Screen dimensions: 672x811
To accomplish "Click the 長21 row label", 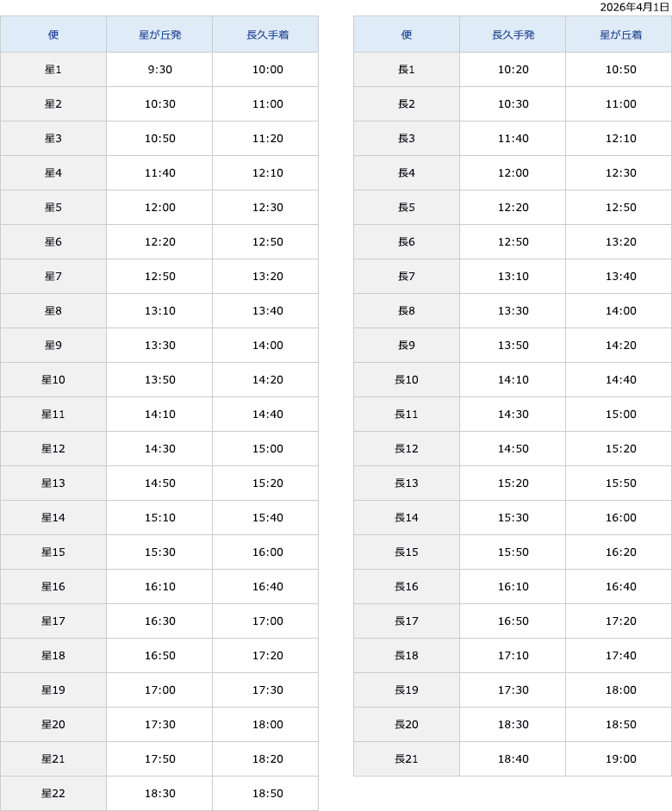I will pyautogui.click(x=407, y=759).
